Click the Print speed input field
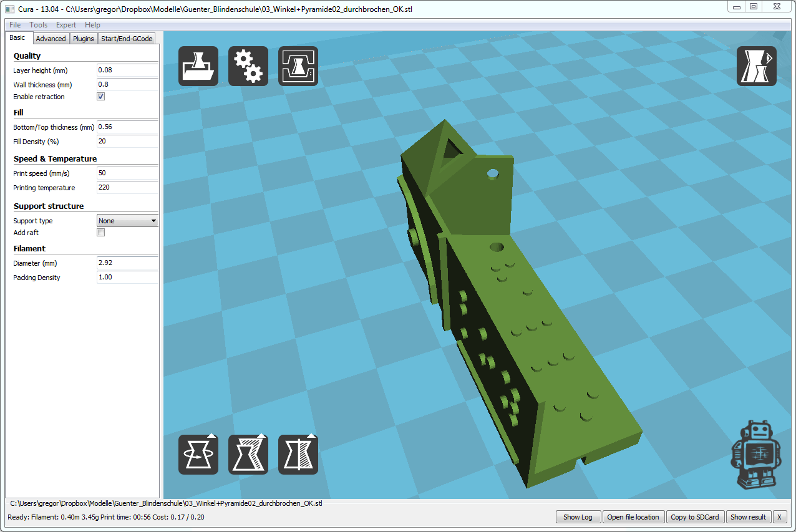Image resolution: width=796 pixels, height=532 pixels. coord(128,173)
